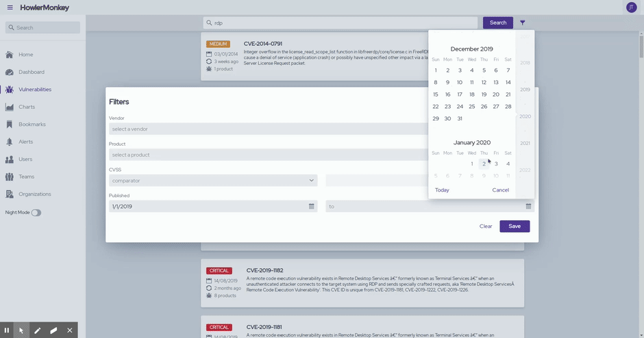This screenshot has width=644, height=338.
Task: Click the Charts sidebar icon
Action: point(10,107)
